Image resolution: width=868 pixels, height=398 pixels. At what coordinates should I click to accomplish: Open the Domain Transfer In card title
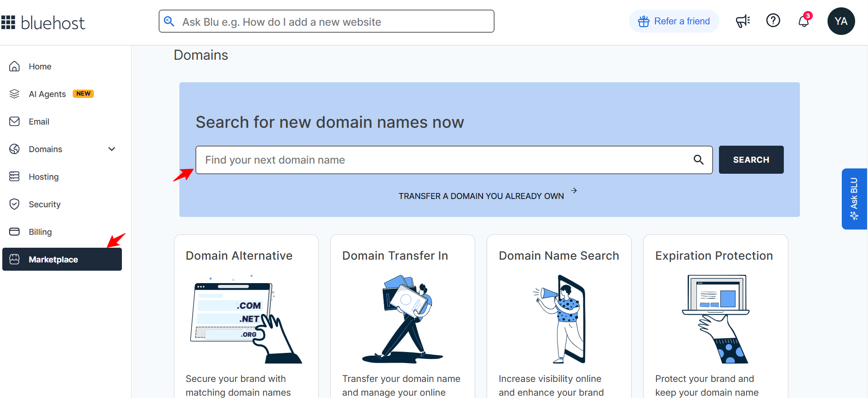pos(395,256)
